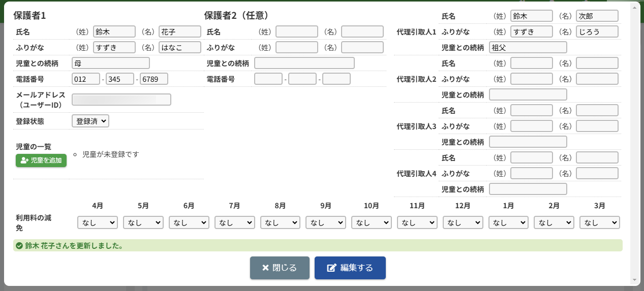Click 保護者2 児童との続柄 field
Image resolution: width=644 pixels, height=291 pixels.
(x=304, y=63)
